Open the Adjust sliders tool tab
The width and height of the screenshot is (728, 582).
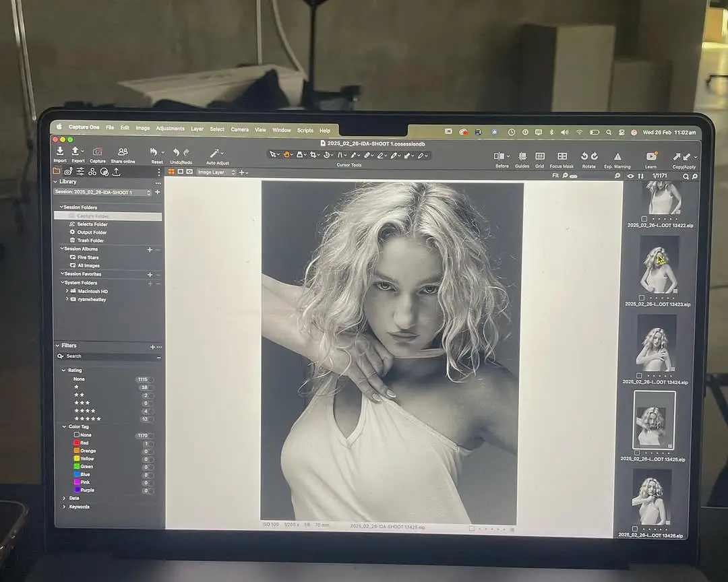click(80, 172)
